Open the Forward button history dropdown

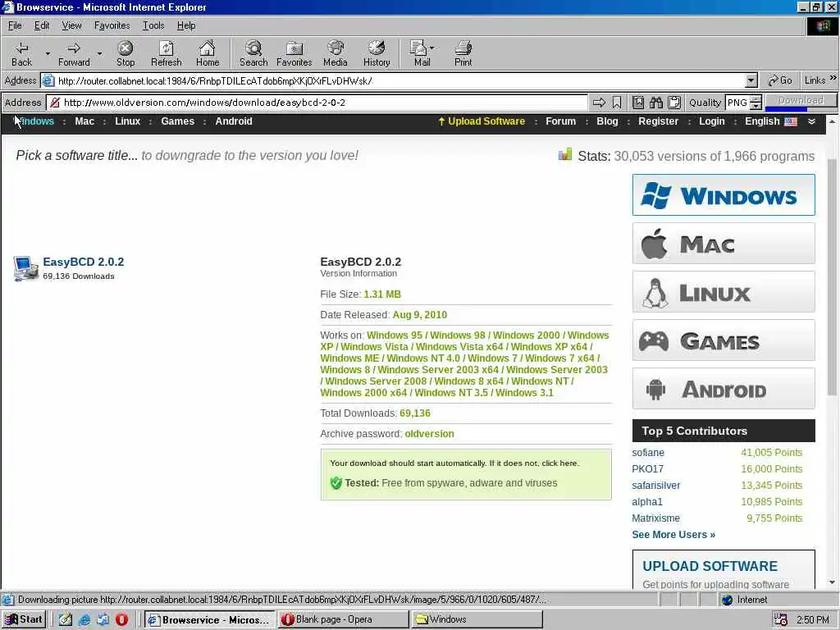point(99,53)
